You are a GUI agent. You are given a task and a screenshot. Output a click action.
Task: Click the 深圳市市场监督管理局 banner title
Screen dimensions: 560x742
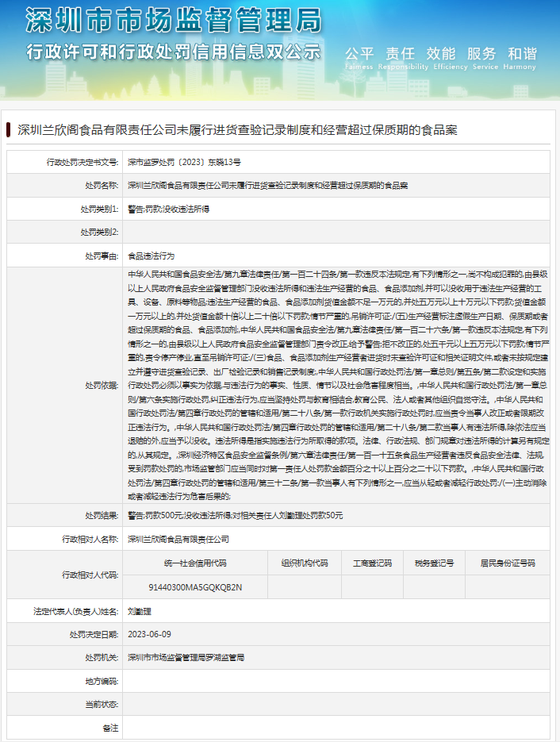pos(174,21)
